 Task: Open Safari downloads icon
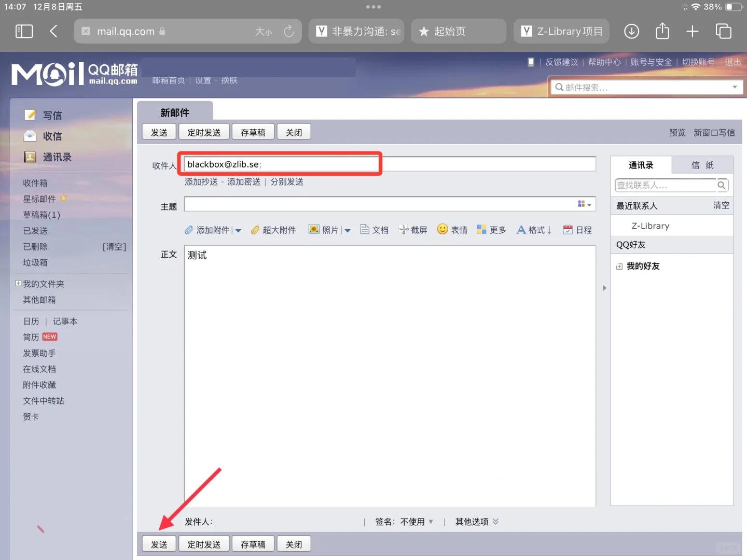pyautogui.click(x=631, y=31)
